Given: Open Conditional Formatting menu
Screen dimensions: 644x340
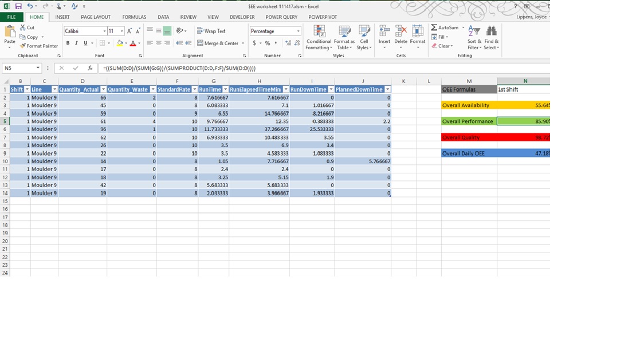Looking at the screenshot, I should 319,37.
